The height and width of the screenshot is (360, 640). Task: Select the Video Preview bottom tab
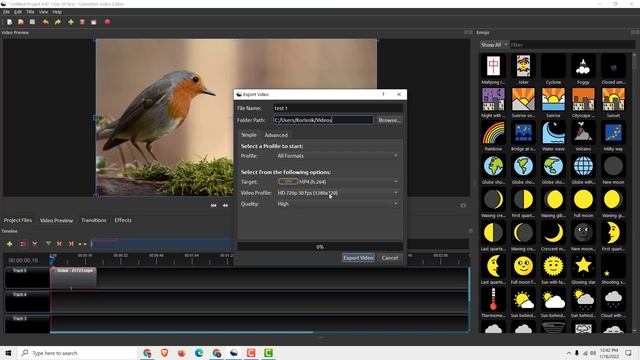56,220
